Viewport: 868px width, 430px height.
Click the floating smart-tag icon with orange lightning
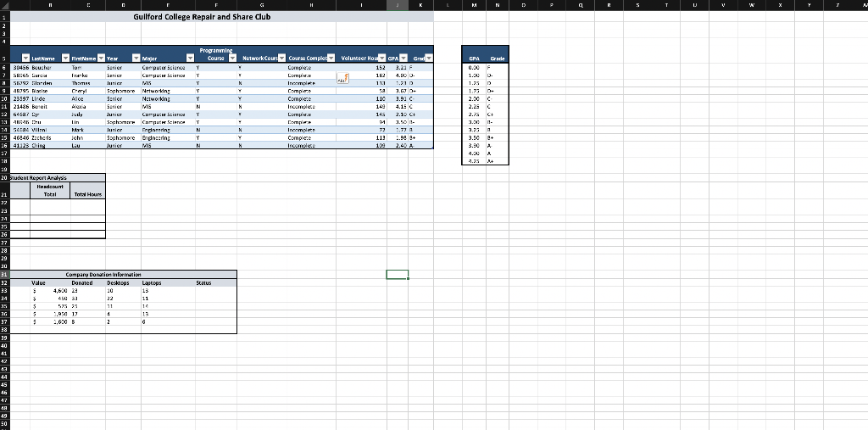pos(342,78)
